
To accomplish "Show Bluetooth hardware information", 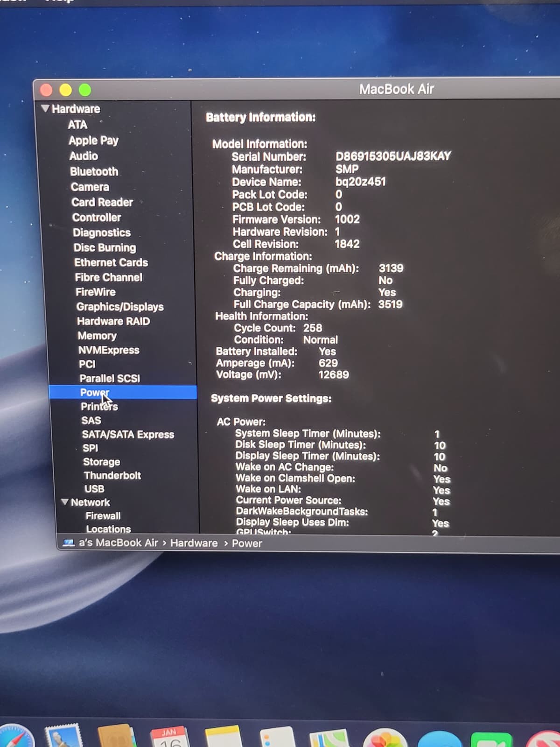I will (x=94, y=171).
